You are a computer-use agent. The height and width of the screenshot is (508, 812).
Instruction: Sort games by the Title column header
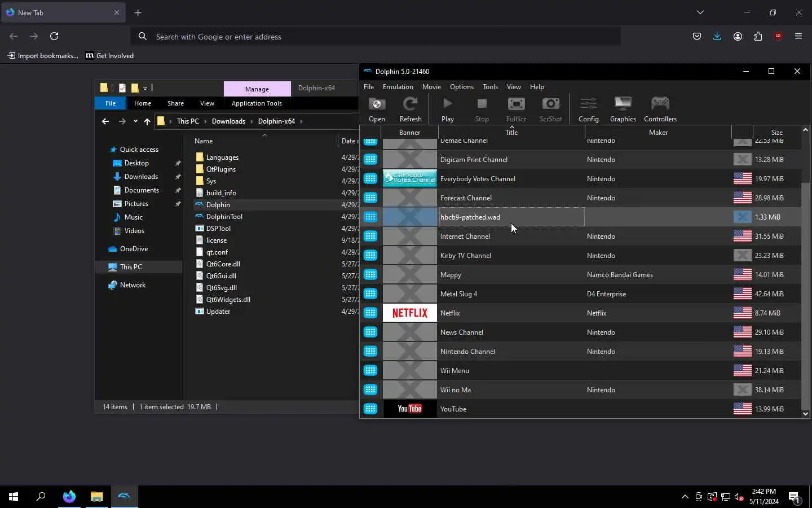pos(511,132)
